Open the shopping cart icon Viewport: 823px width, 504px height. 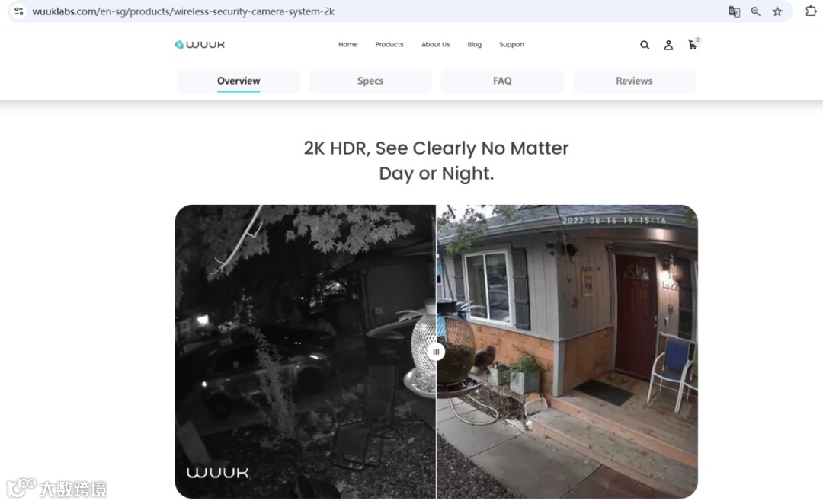[x=693, y=44]
